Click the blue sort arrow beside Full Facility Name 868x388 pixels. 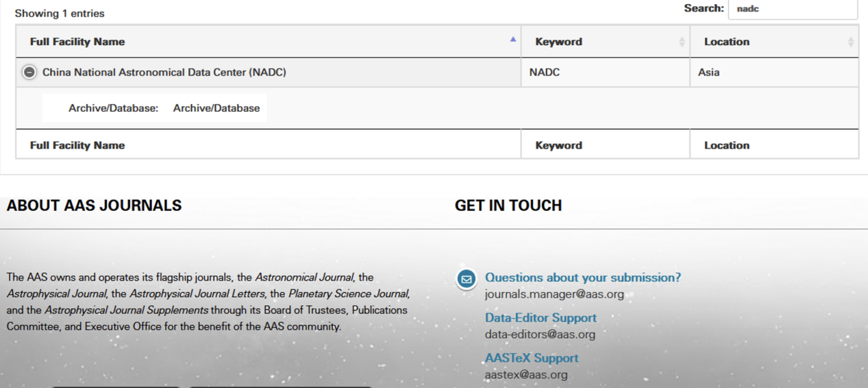tap(512, 40)
